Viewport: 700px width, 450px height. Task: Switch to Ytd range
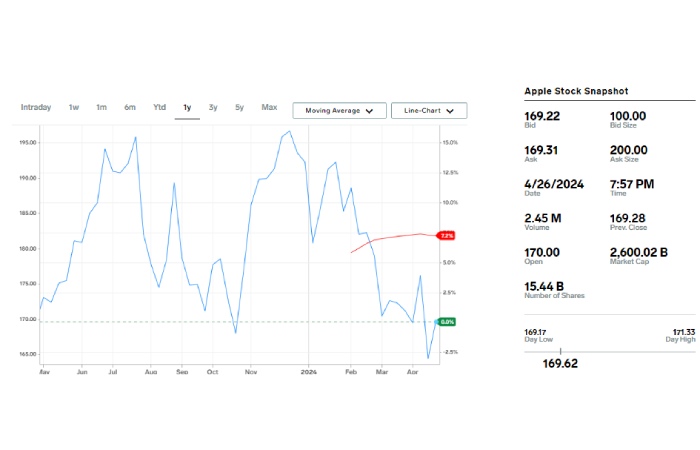[x=159, y=108]
